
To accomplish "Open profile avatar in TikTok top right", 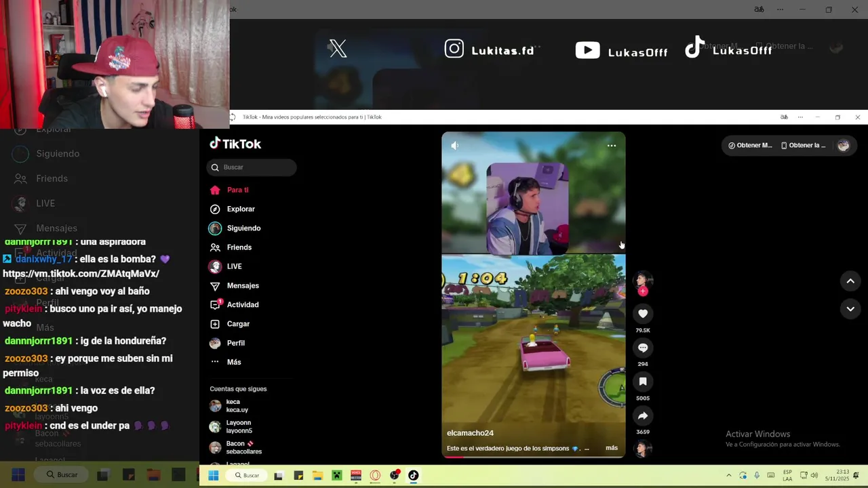I will [843, 146].
